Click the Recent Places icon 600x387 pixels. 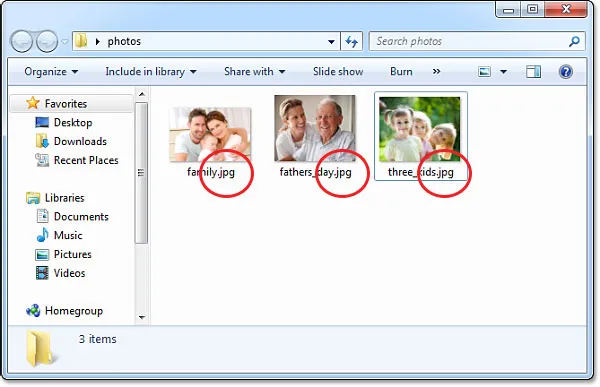pyautogui.click(x=42, y=160)
